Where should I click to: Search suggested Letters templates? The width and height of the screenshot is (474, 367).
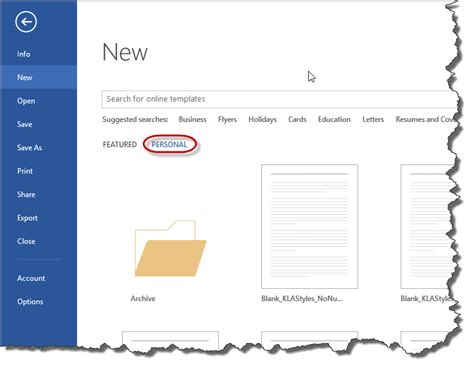(373, 119)
